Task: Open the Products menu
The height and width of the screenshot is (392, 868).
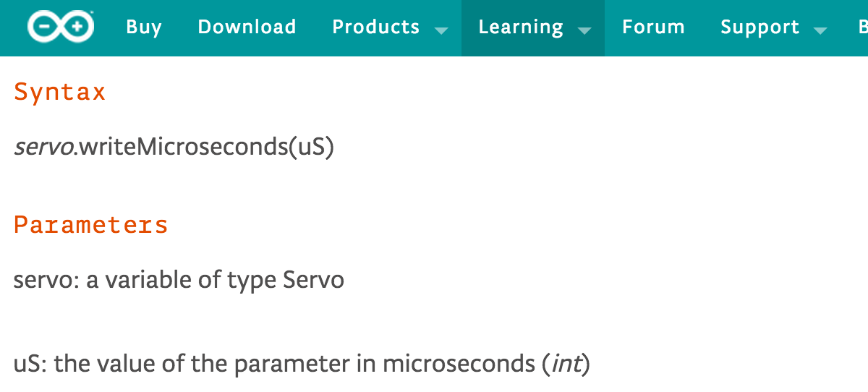Action: click(x=375, y=27)
